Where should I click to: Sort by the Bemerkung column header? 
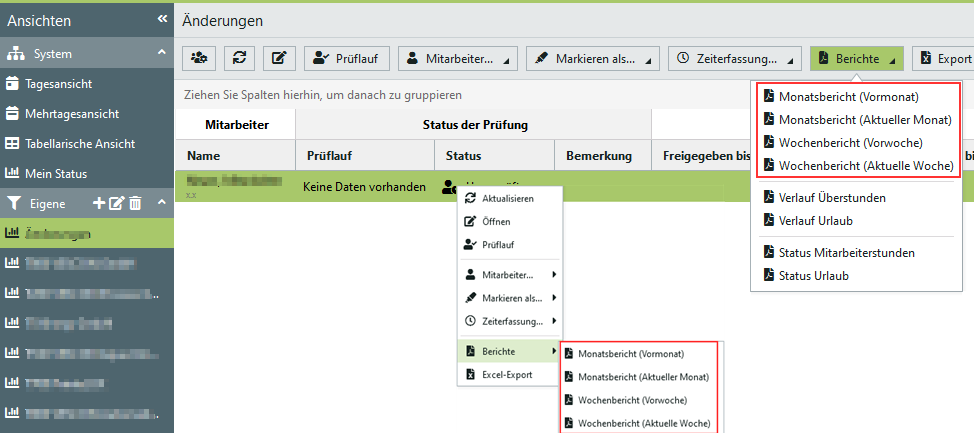598,156
